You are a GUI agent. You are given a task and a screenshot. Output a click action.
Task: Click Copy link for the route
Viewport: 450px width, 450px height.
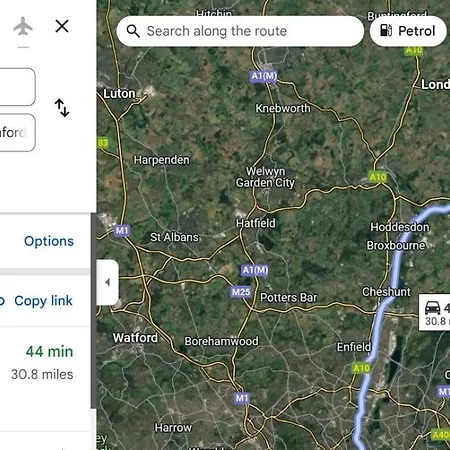click(43, 301)
